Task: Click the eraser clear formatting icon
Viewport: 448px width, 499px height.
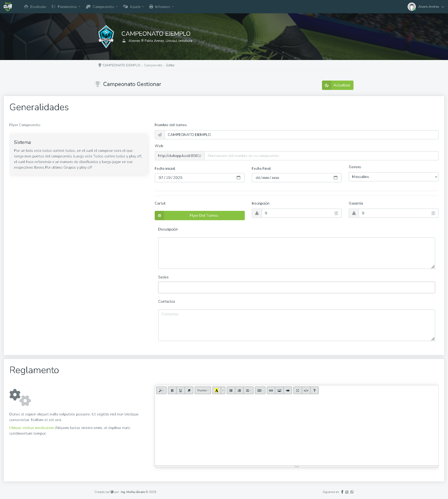Action: pyautogui.click(x=189, y=390)
